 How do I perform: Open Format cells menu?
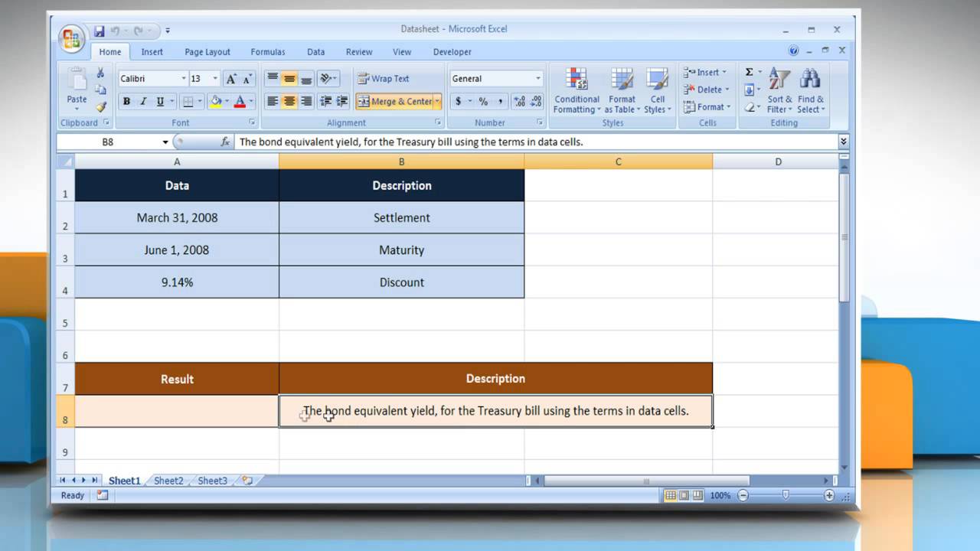click(707, 107)
